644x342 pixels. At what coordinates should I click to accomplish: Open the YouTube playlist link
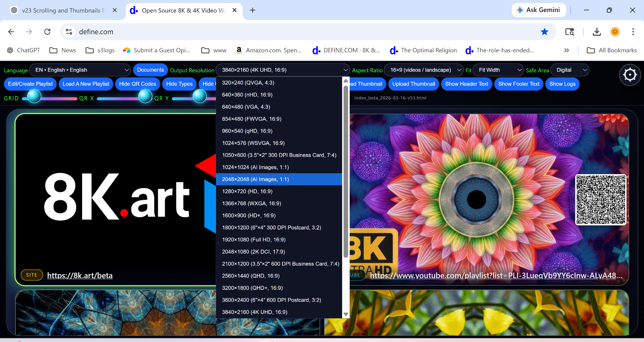(x=496, y=275)
